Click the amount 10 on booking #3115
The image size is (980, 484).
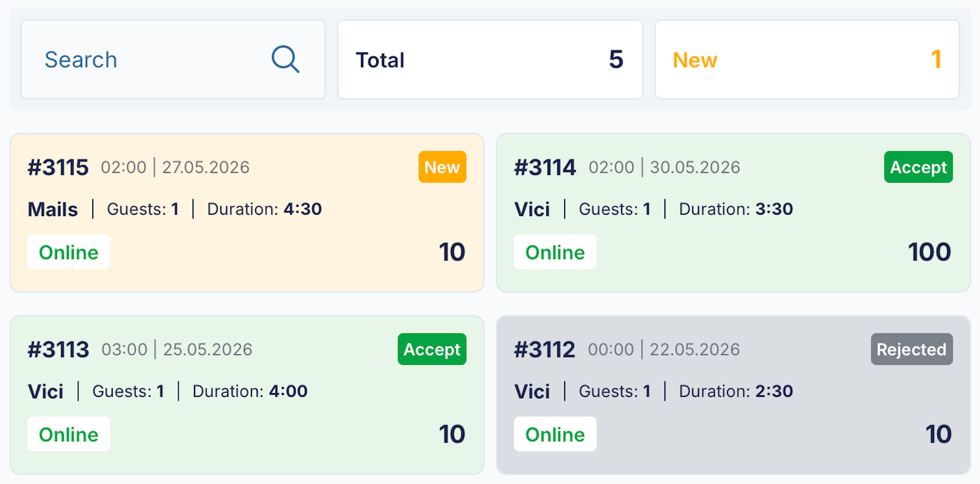point(452,252)
